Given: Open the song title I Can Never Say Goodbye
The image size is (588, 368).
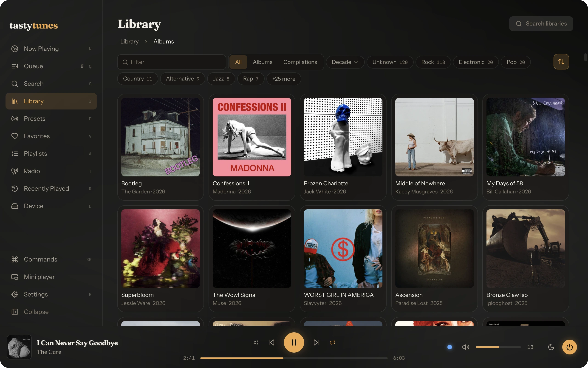Looking at the screenshot, I should pyautogui.click(x=77, y=343).
